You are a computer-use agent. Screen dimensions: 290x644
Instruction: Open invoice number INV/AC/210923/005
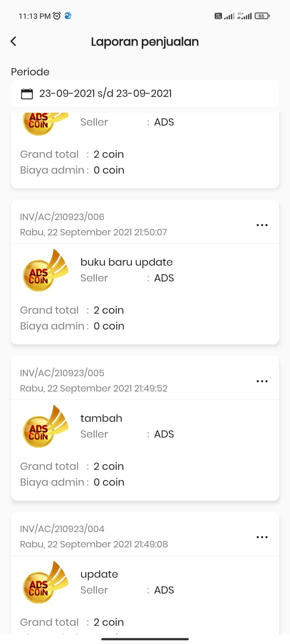point(62,373)
